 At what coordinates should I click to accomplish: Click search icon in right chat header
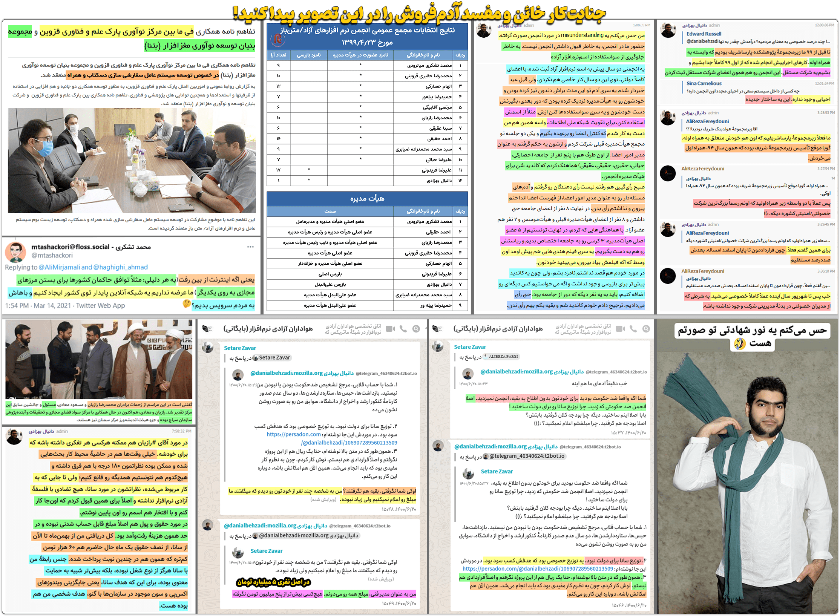[646, 329]
